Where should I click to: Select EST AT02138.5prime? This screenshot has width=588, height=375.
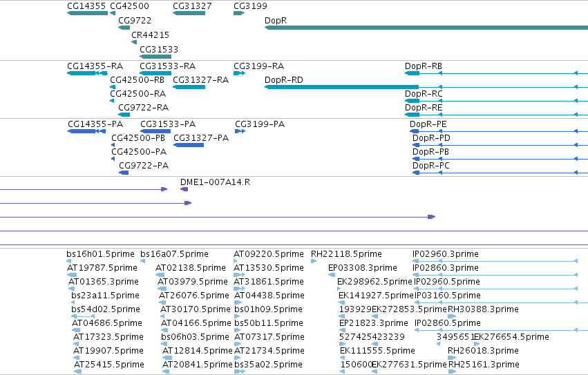coord(191,268)
